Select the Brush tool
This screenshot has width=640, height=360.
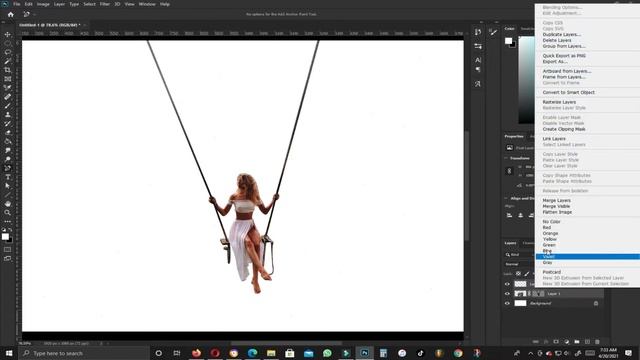click(7, 106)
